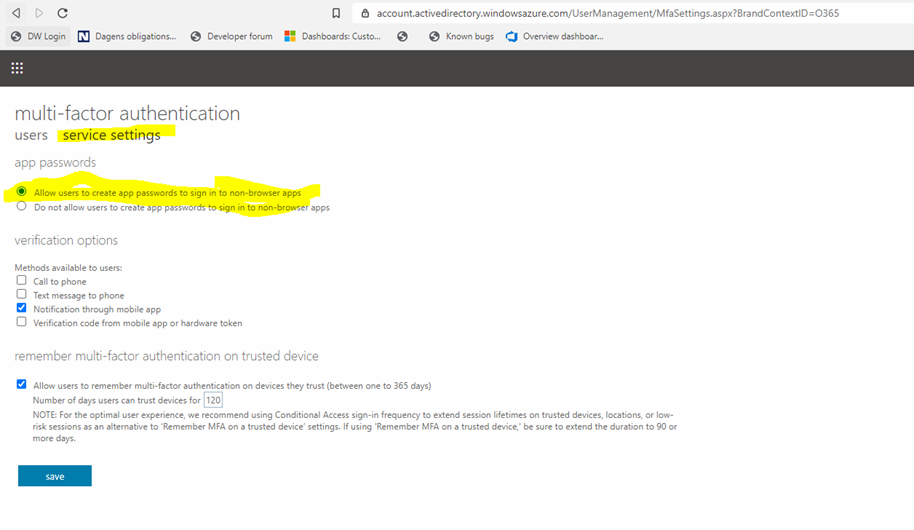This screenshot has height=530, width=914.
Task: Click the number of days input field
Action: click(x=213, y=400)
